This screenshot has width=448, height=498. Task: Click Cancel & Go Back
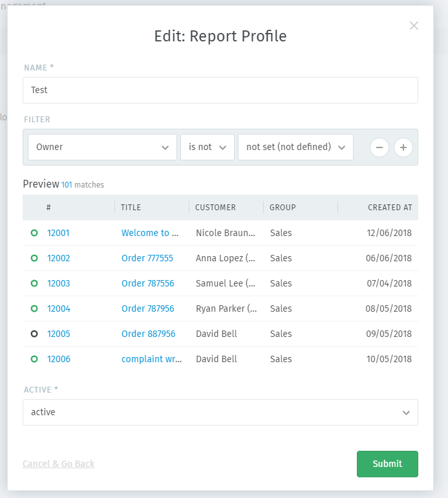tap(58, 464)
